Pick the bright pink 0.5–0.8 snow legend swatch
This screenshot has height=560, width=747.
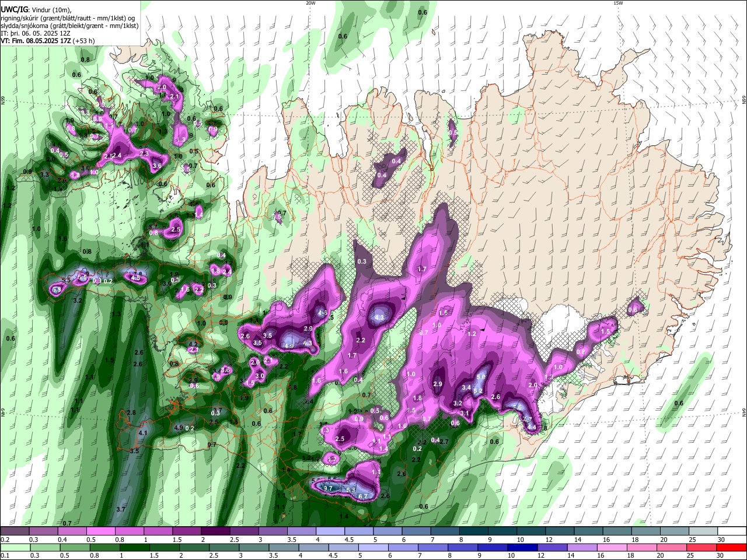pyautogui.click(x=100, y=531)
